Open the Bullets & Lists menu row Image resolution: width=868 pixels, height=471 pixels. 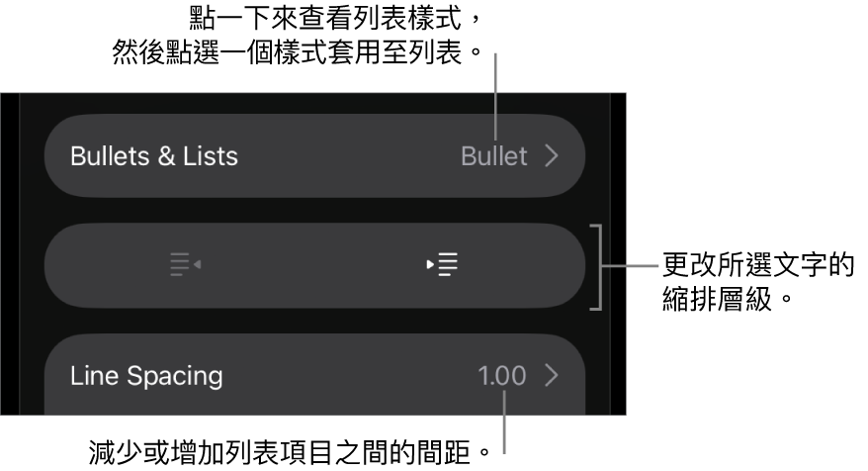(x=314, y=156)
